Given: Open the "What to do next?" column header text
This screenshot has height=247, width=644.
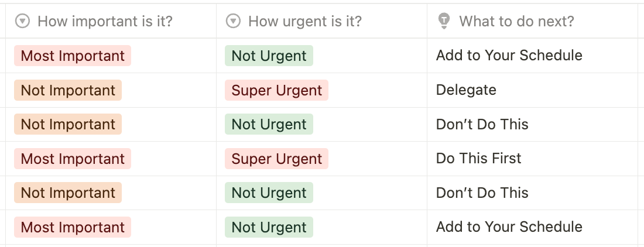Looking at the screenshot, I should [x=517, y=21].
